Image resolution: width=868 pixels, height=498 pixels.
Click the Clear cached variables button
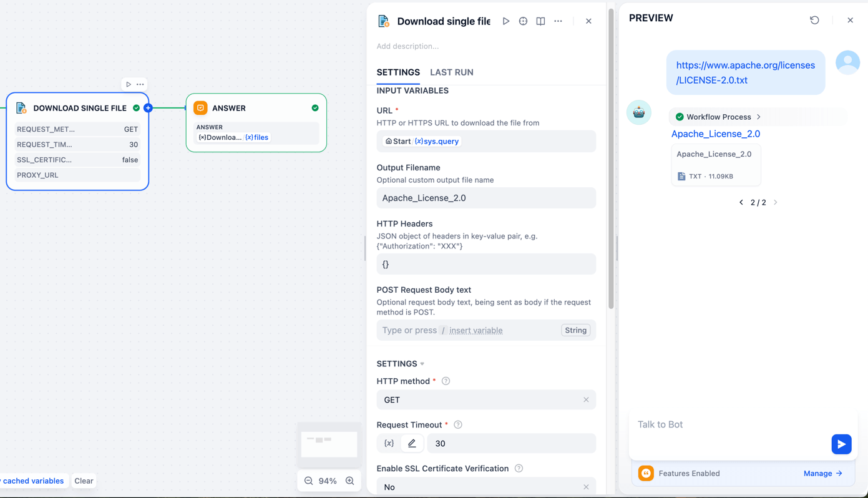coord(84,481)
